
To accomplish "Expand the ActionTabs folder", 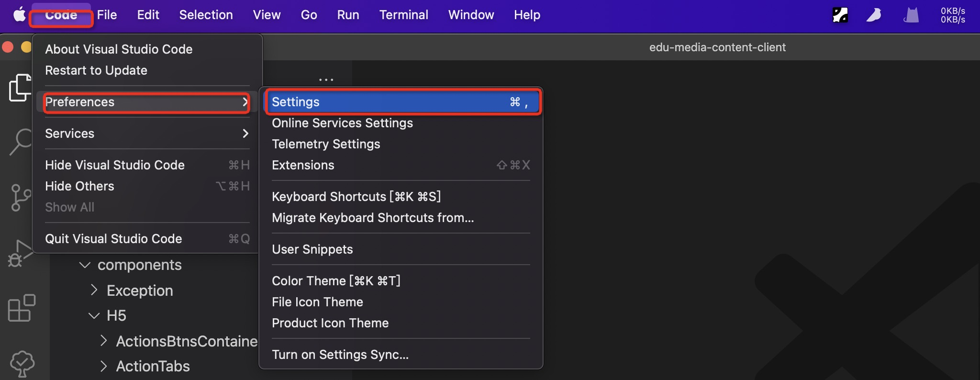I will [104, 366].
